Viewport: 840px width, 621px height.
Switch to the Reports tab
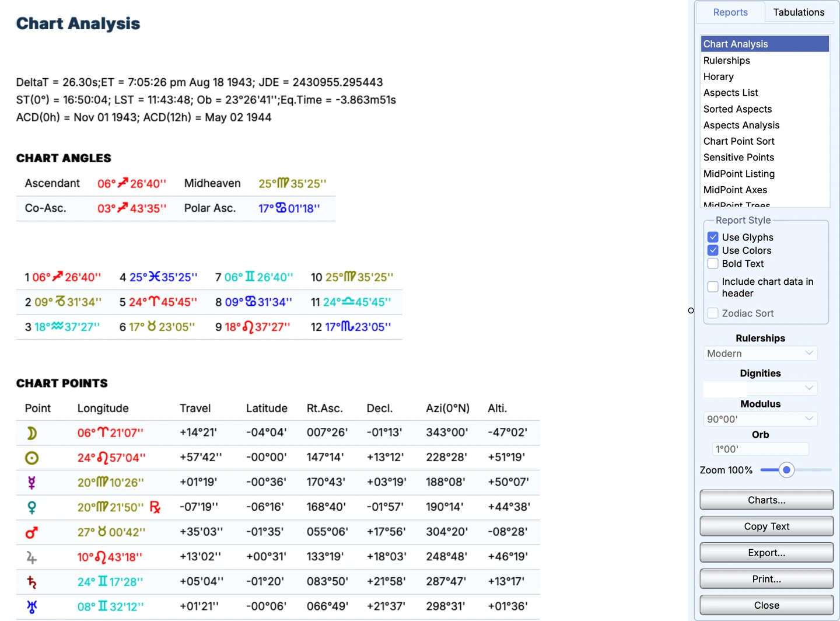[x=730, y=12]
